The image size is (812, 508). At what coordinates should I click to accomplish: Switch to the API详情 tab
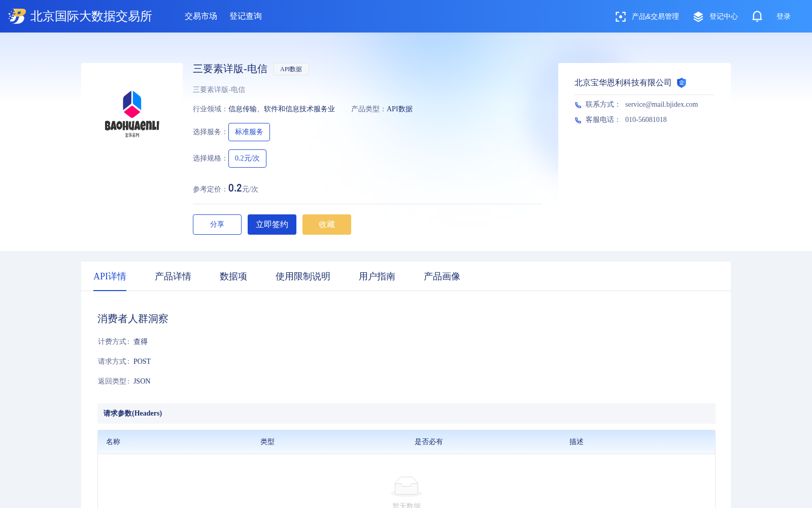(x=110, y=276)
